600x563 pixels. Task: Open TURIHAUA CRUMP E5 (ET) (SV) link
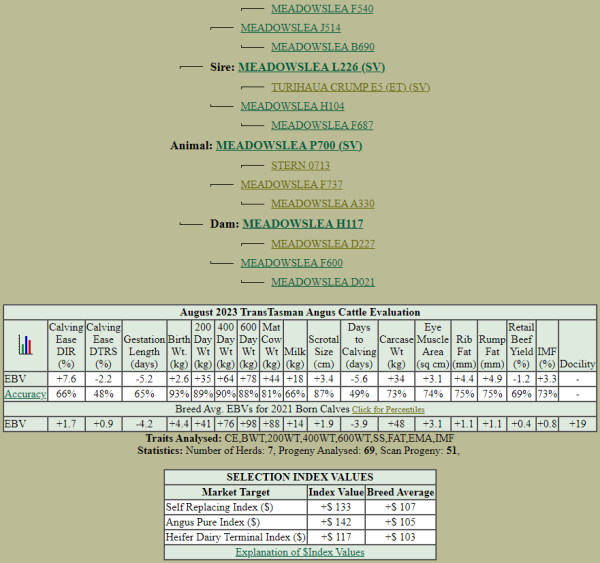(x=351, y=87)
